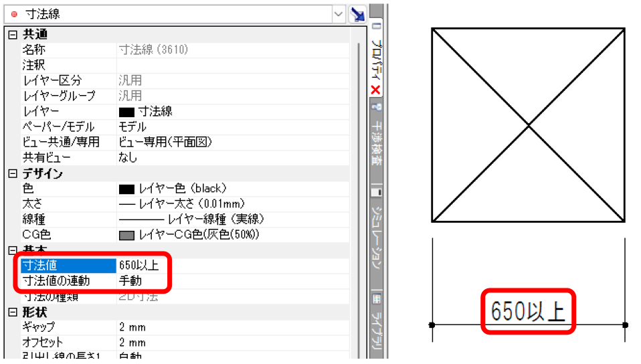Click the ビュー専用(平面図) value
Viewport: 641px width, 364px height.
(165, 142)
